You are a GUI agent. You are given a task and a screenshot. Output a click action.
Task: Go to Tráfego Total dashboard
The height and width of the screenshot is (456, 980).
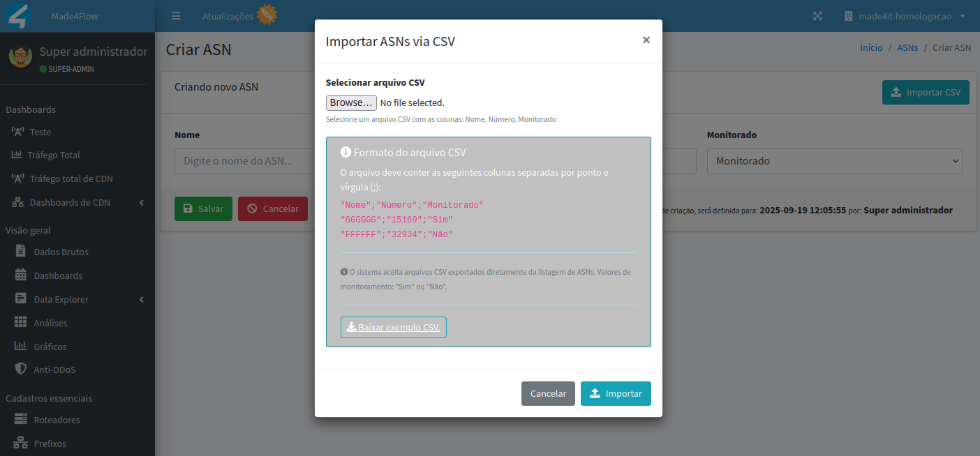coord(53,155)
